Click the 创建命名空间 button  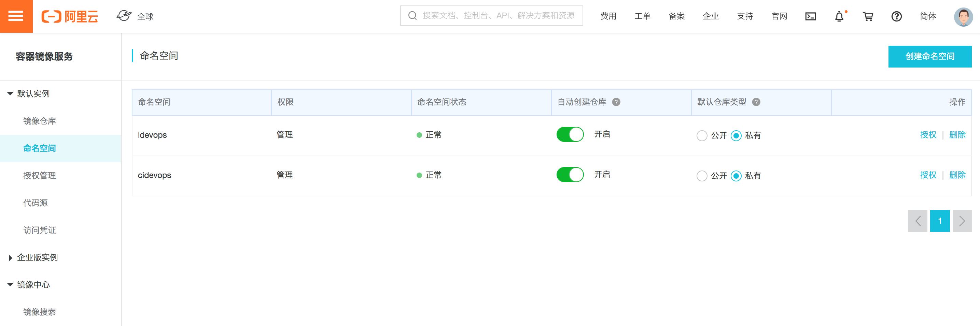(929, 56)
